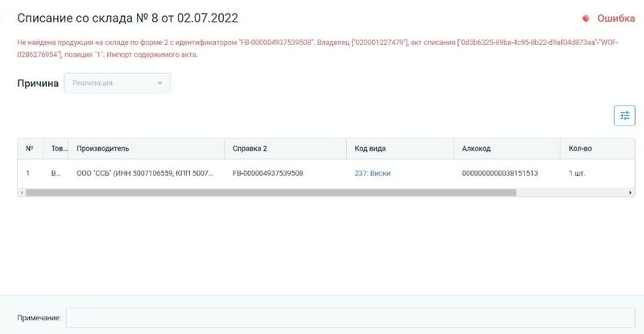Click the Ошибка status label
The width and height of the screenshot is (644, 334).
coord(616,19)
